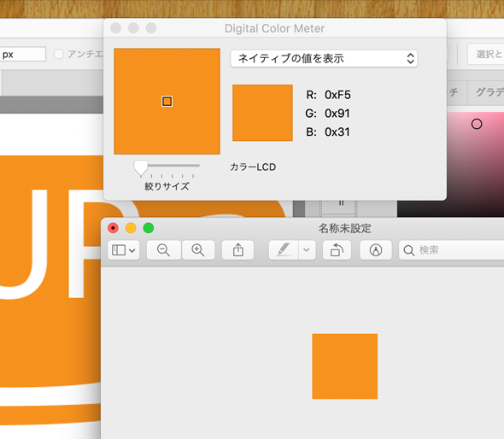This screenshot has width=504, height=439.
Task: Zoom out in the Preview toolbar
Action: coord(164,250)
